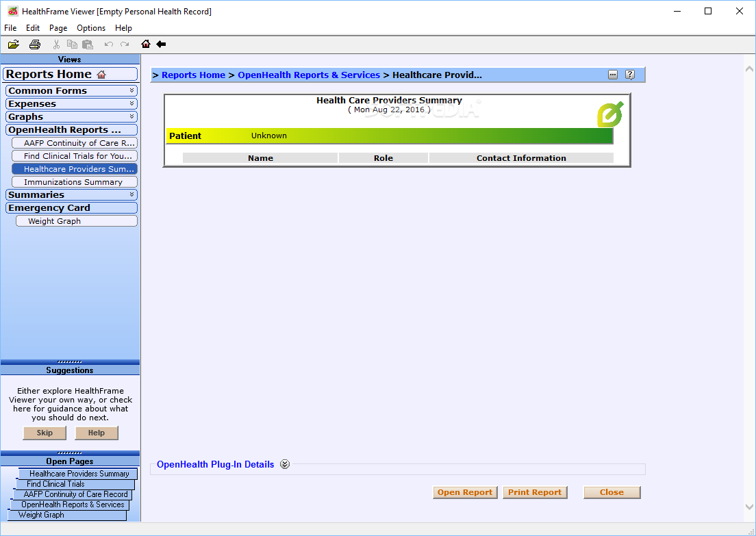Click the Patient label in report

[x=185, y=136]
